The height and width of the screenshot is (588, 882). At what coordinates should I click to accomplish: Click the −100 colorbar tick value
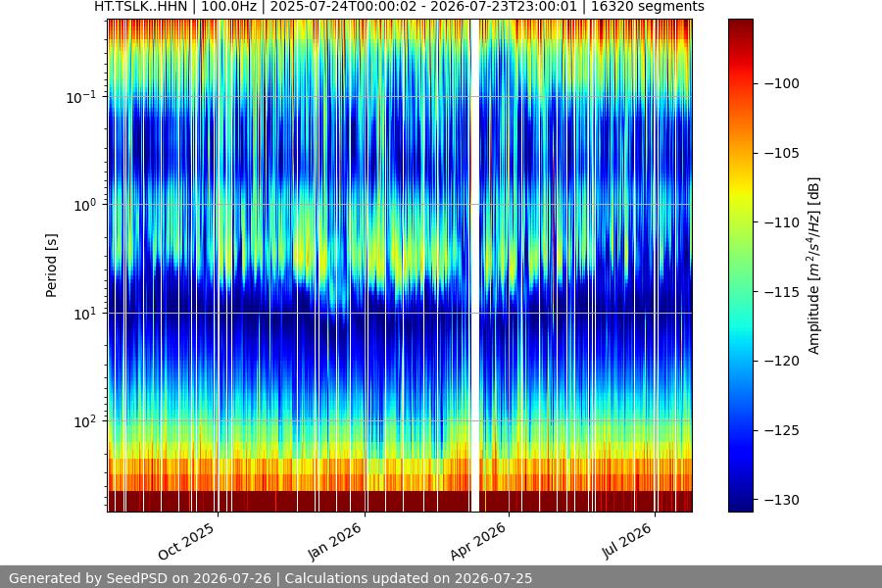782,83
